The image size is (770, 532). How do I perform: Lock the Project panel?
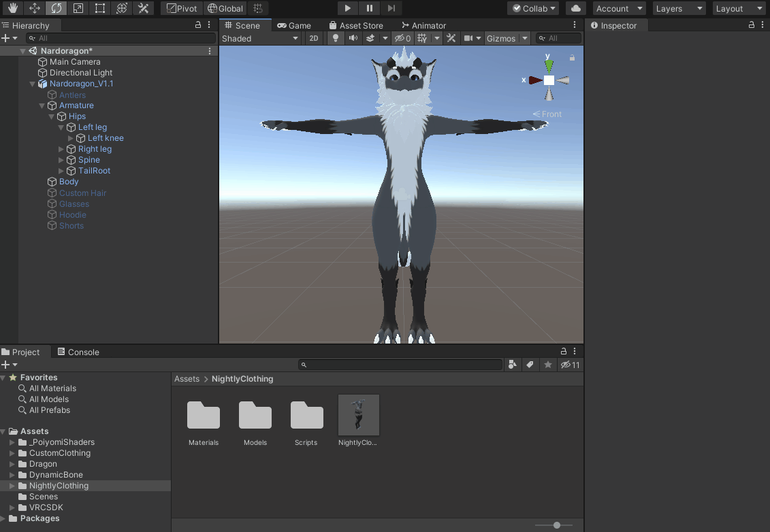[x=564, y=351]
